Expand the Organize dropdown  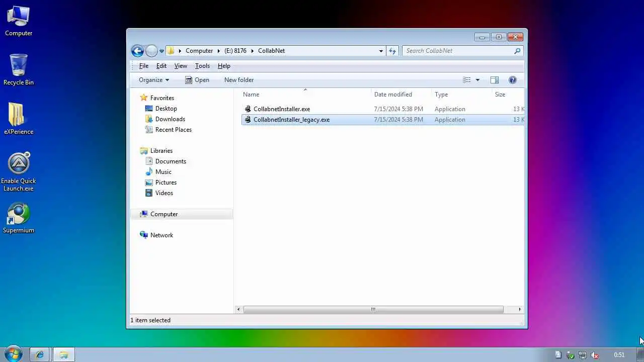click(x=154, y=80)
